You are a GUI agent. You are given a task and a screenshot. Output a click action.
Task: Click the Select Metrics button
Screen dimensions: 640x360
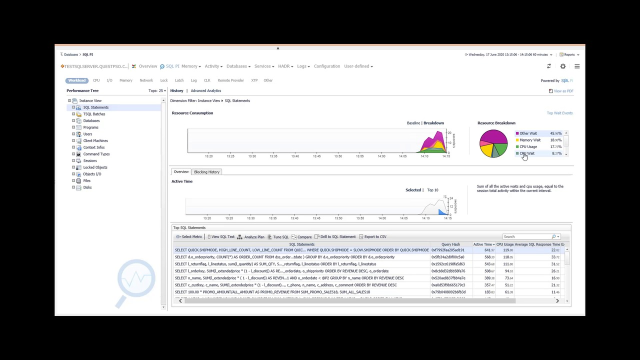(189, 237)
